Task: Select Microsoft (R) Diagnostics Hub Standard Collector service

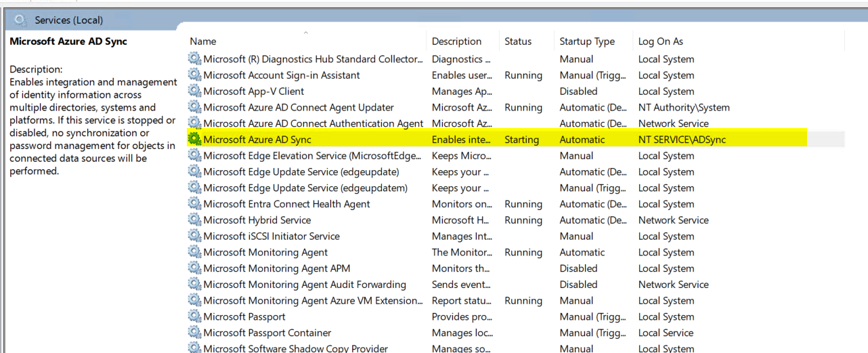Action: pos(313,59)
